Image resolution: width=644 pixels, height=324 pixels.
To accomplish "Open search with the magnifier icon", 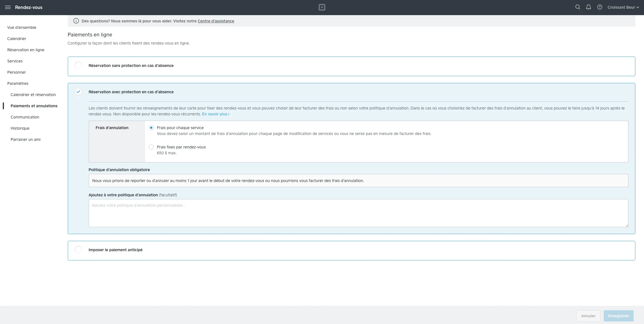I will click(x=577, y=7).
